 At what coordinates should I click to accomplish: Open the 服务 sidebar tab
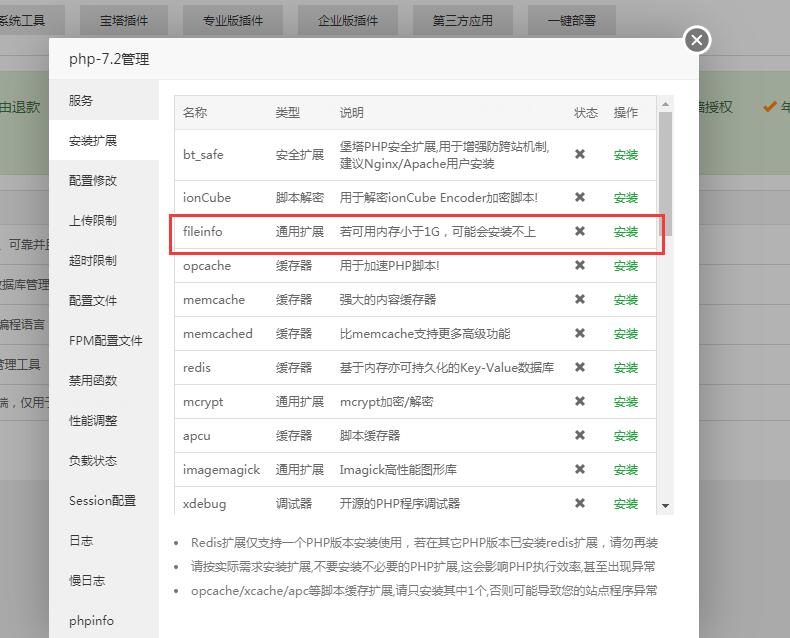(x=81, y=101)
